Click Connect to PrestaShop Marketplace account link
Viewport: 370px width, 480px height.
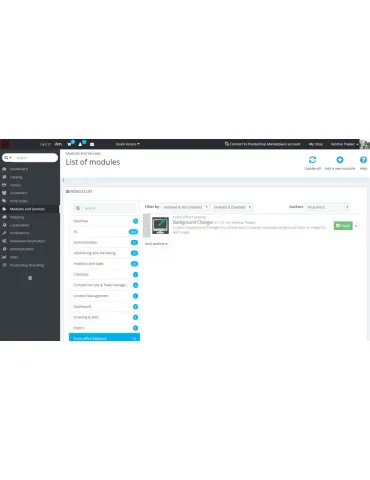(263, 144)
